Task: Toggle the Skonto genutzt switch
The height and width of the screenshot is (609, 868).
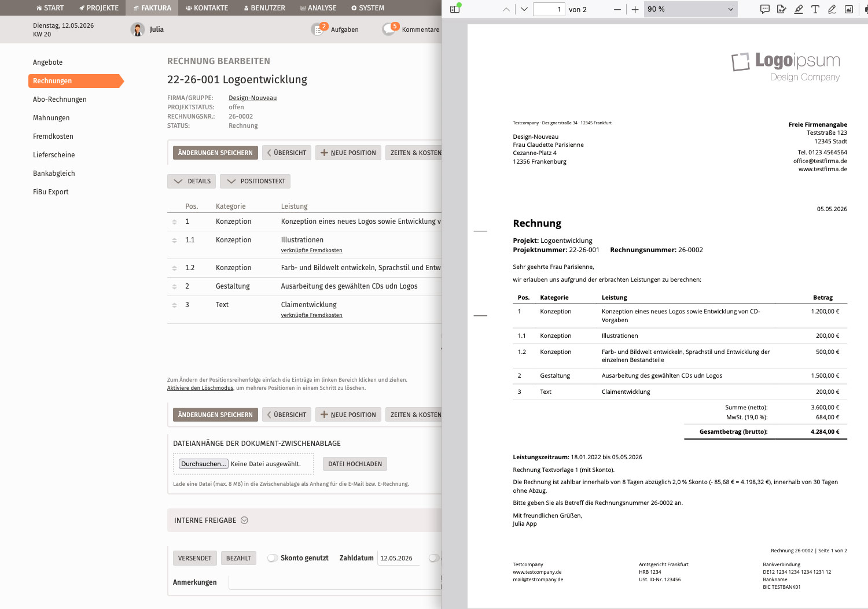Action: tap(273, 558)
